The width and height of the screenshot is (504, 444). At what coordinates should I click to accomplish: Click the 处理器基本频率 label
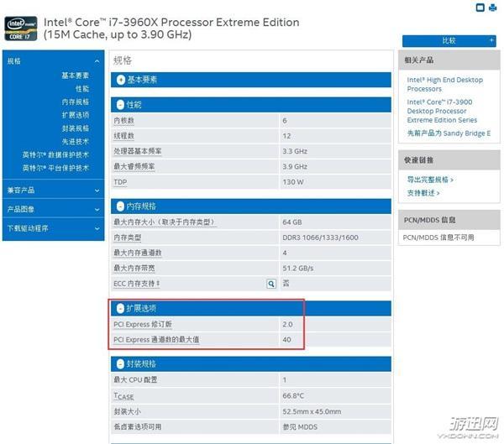coord(138,151)
